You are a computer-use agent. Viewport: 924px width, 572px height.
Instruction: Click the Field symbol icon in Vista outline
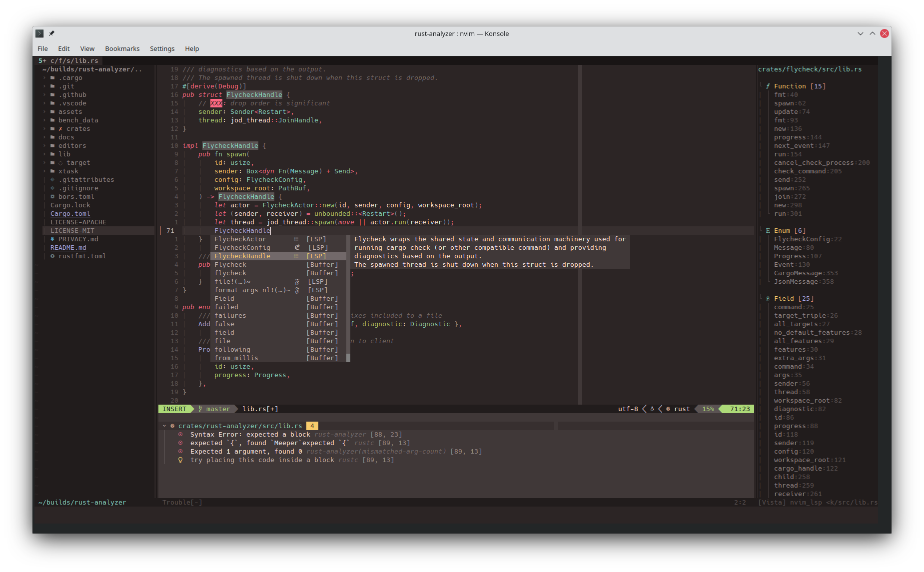[768, 299]
